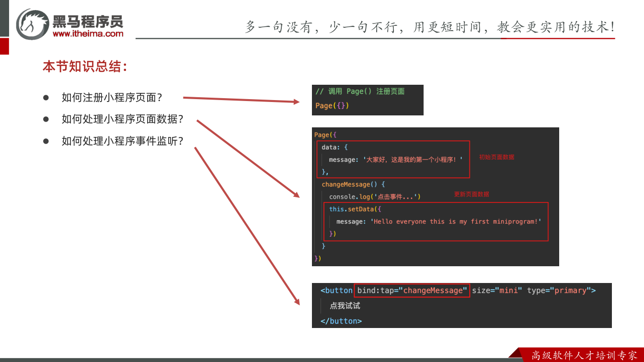Select the 'Hello everyone this is my first miniprogram!' string
This screenshot has width=644, height=362.
456,222
